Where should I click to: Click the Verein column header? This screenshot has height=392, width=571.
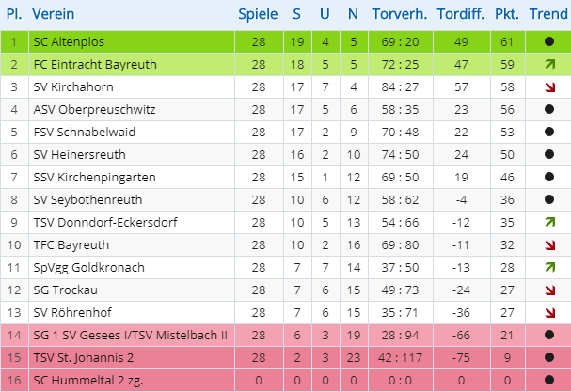tap(53, 15)
